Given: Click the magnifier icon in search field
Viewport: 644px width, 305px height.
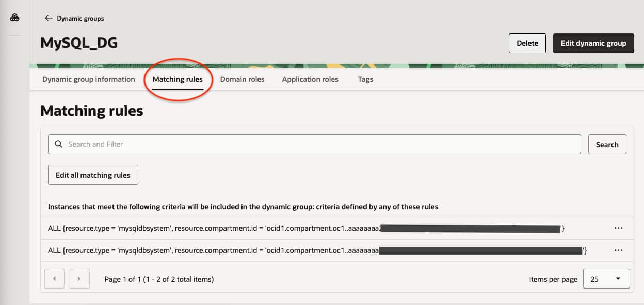Looking at the screenshot, I should 58,144.
